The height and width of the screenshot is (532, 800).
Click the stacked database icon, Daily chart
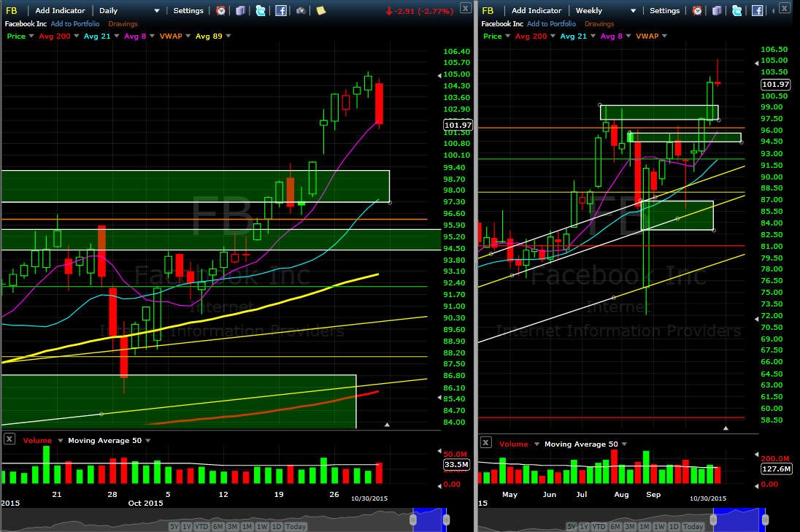click(240, 10)
